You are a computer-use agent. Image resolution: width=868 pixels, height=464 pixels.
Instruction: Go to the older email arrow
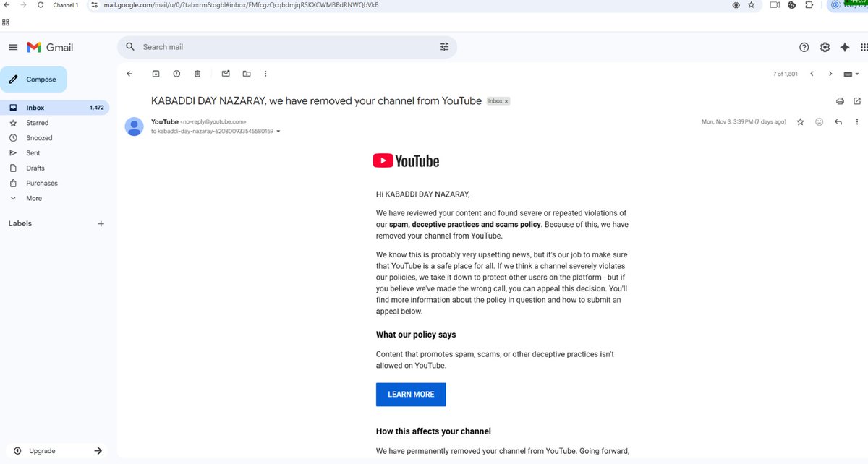click(830, 74)
